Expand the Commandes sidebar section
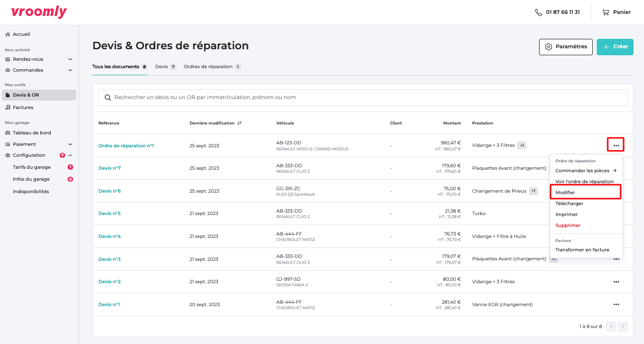 click(70, 70)
